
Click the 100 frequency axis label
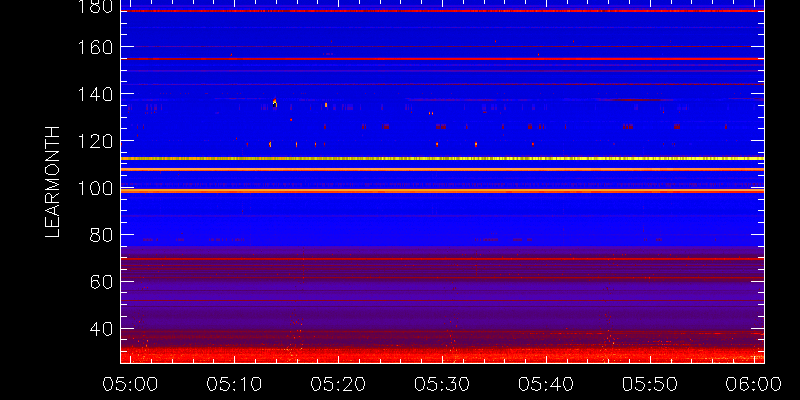tap(95, 189)
